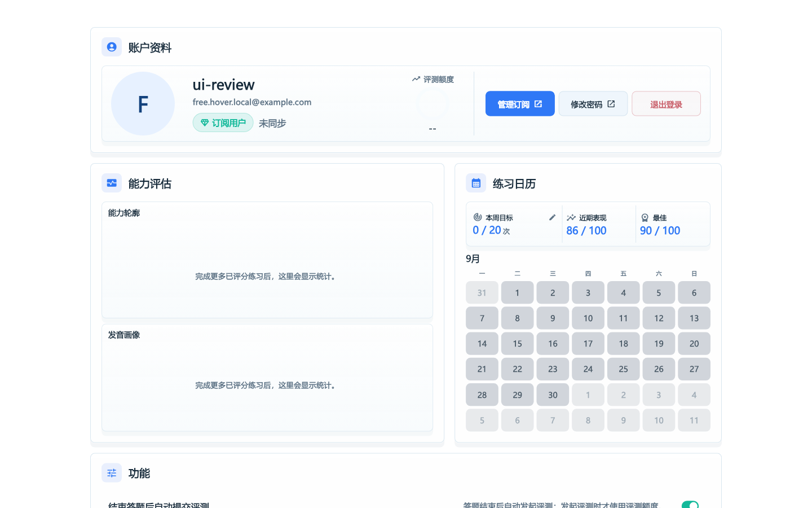The height and width of the screenshot is (508, 812).
Task: Click the 修改密码 button
Action: click(593, 104)
